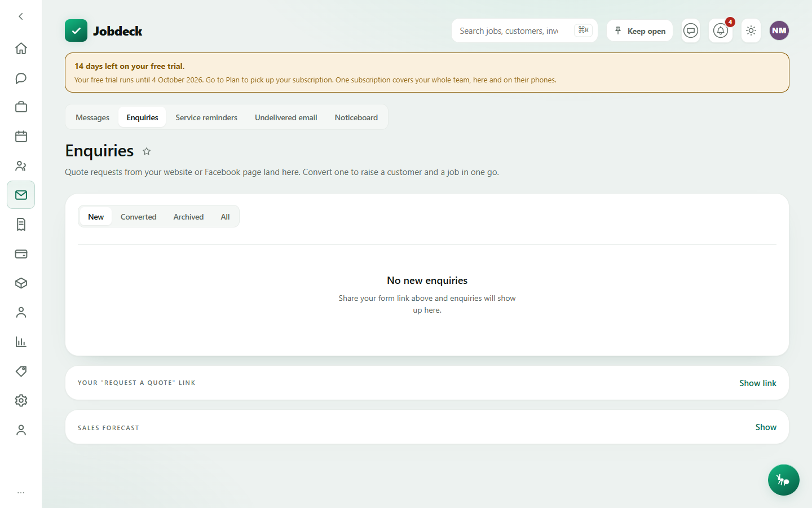The image size is (812, 508).
Task: Show Archived enquiries
Action: [188, 217]
